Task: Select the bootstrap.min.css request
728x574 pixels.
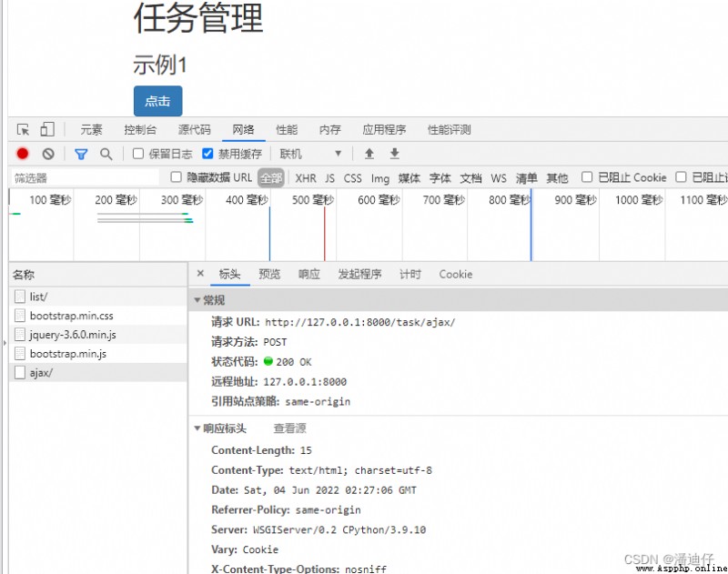Action: (98, 316)
